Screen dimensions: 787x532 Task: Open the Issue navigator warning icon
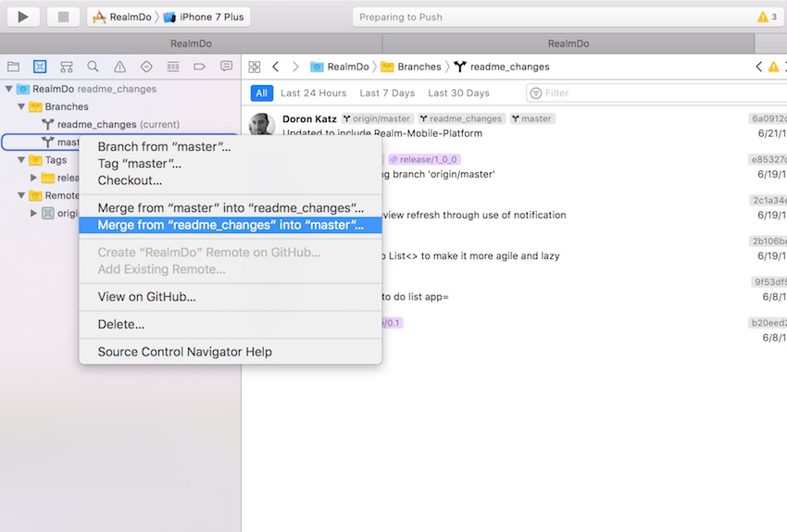[x=119, y=67]
